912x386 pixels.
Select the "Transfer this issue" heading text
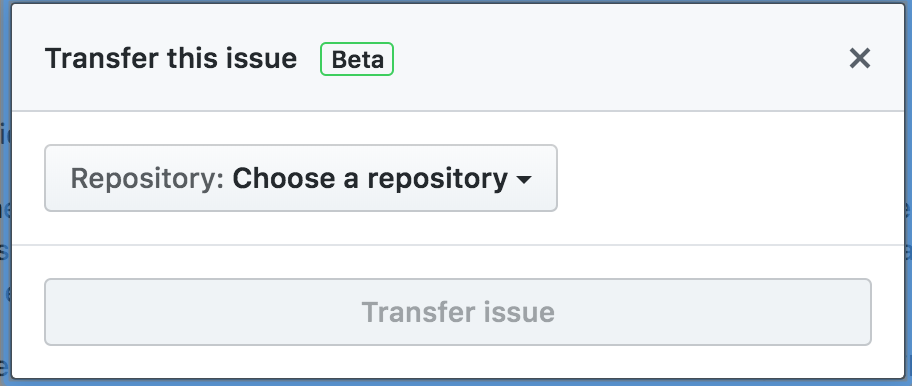click(x=171, y=59)
